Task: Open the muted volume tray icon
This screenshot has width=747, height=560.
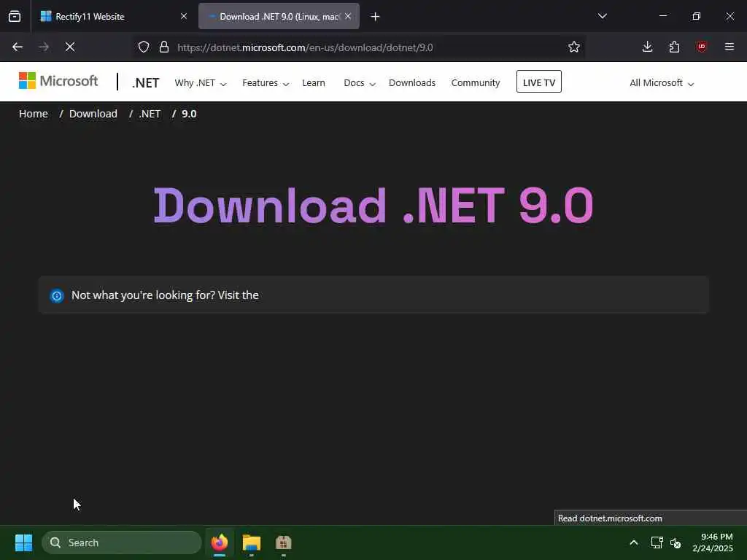Action: [676, 542]
